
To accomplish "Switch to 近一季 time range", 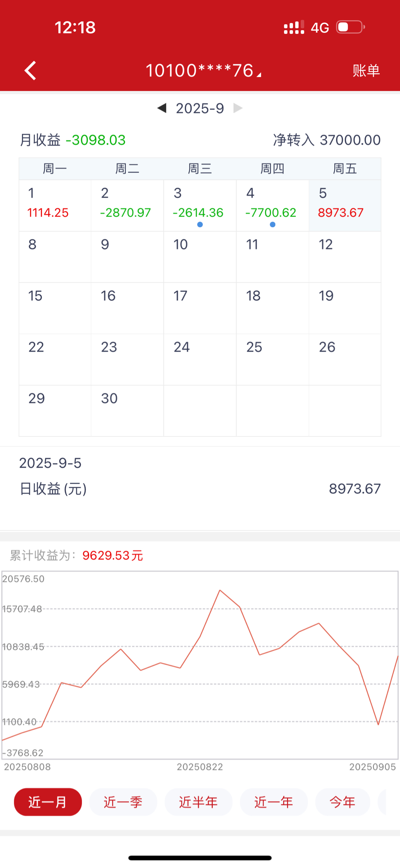I will tap(123, 802).
